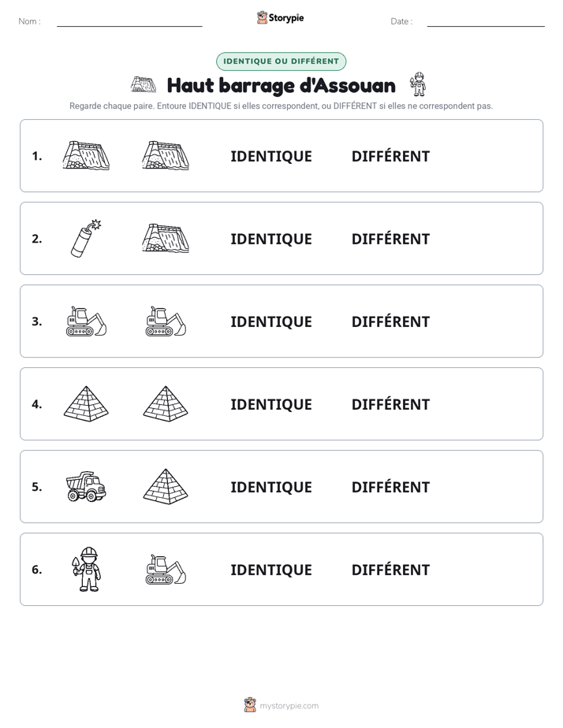Choose IDENTIQUE for row 3
563x728 pixels.
271,321
